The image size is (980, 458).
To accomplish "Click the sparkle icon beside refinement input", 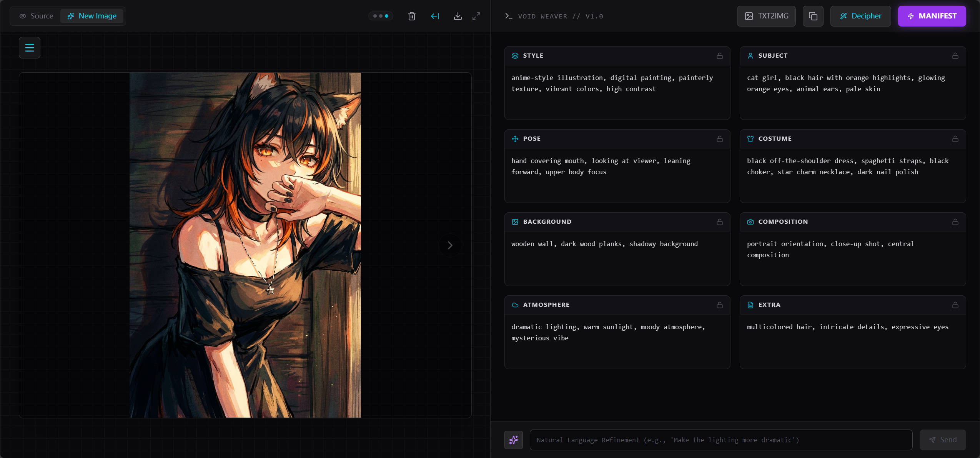I will 514,440.
